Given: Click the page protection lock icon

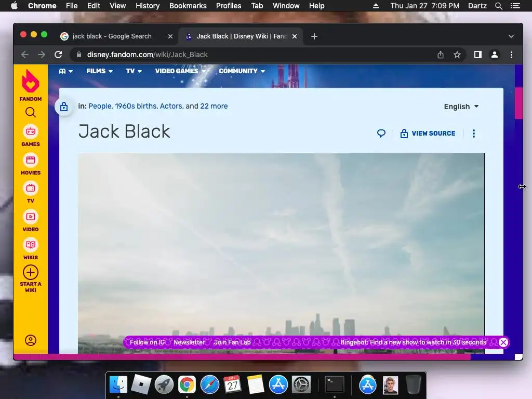Looking at the screenshot, I should [x=64, y=107].
